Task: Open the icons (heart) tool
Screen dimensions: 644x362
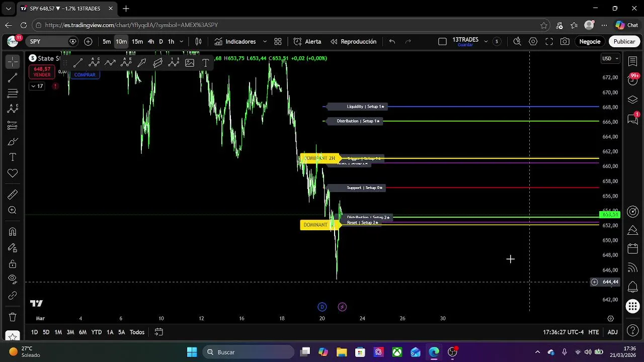Action: pyautogui.click(x=13, y=173)
